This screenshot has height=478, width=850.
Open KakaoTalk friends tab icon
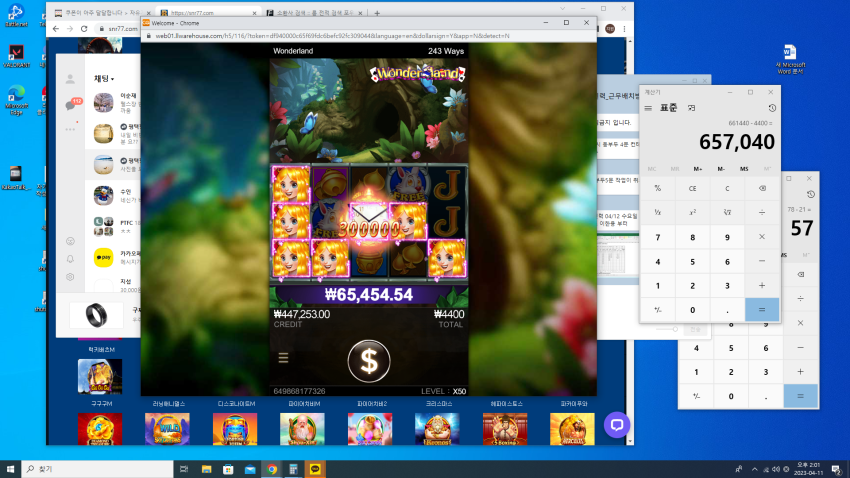tap(70, 79)
